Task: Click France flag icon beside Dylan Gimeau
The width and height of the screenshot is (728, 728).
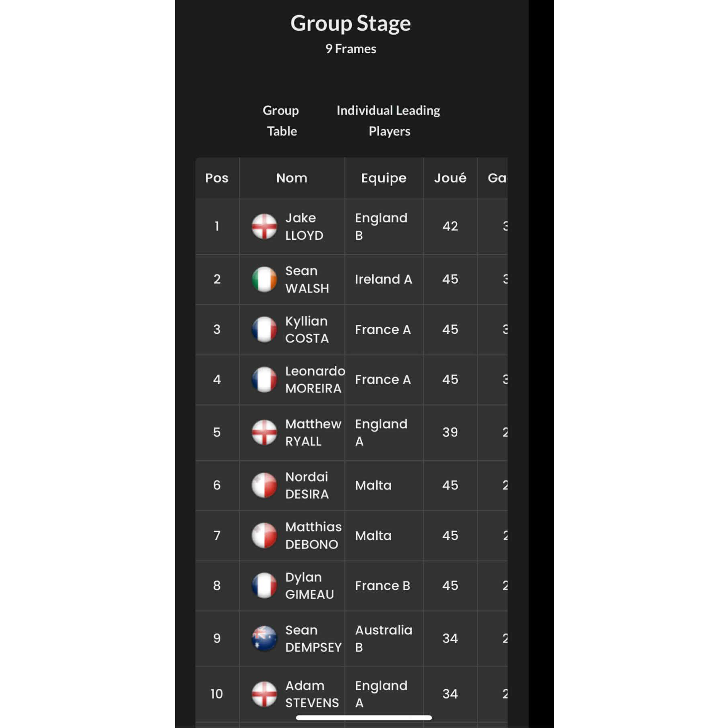Action: pyautogui.click(x=264, y=585)
